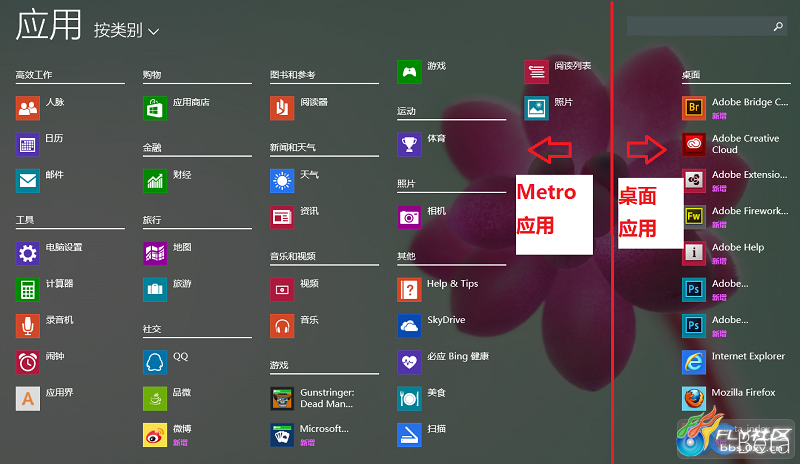Launch Internet Explorer icon
The height and width of the screenshot is (464, 800).
click(x=694, y=362)
